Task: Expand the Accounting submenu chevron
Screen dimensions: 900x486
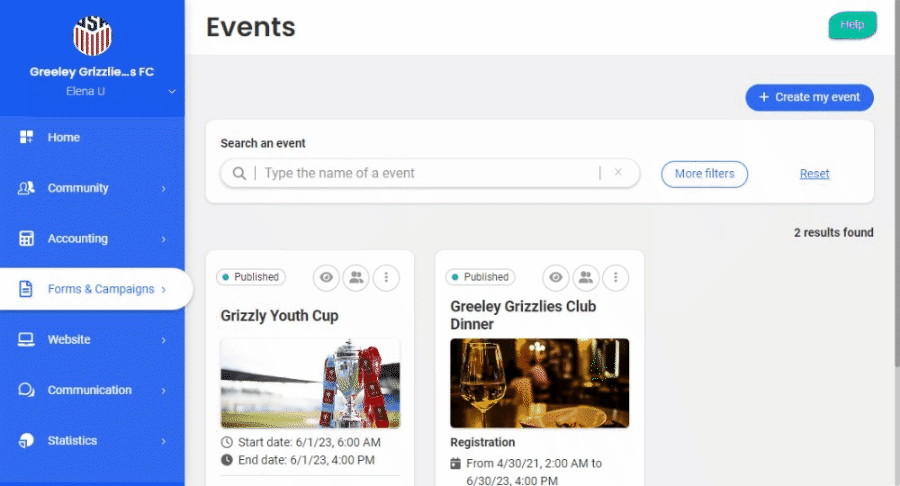Action: coord(163,239)
